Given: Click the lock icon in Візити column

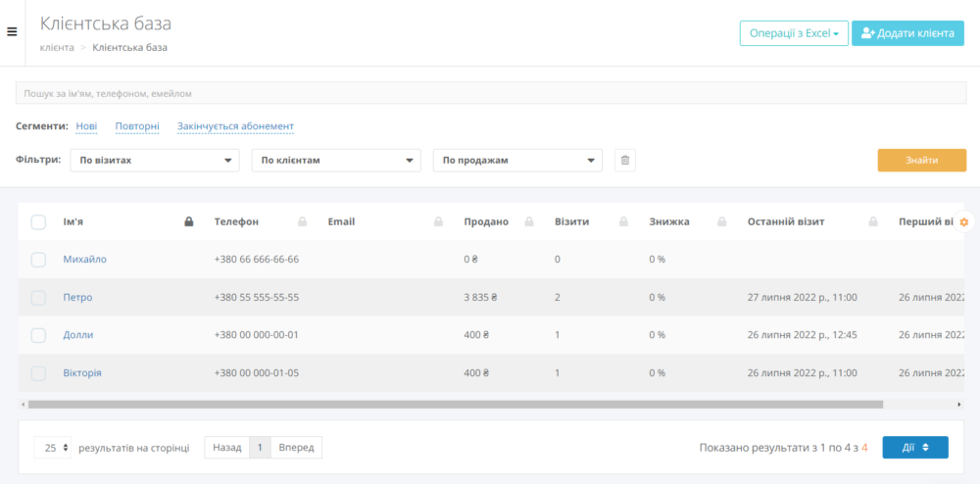Looking at the screenshot, I should 623,222.
